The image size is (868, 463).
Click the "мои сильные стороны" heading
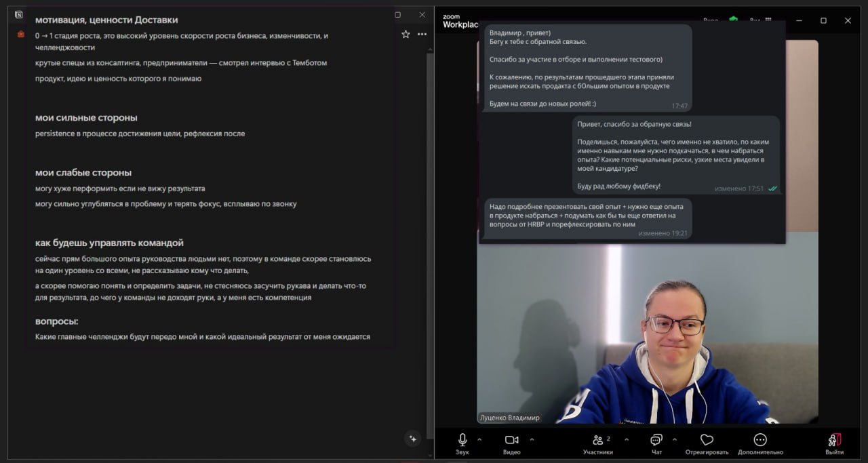coord(86,118)
